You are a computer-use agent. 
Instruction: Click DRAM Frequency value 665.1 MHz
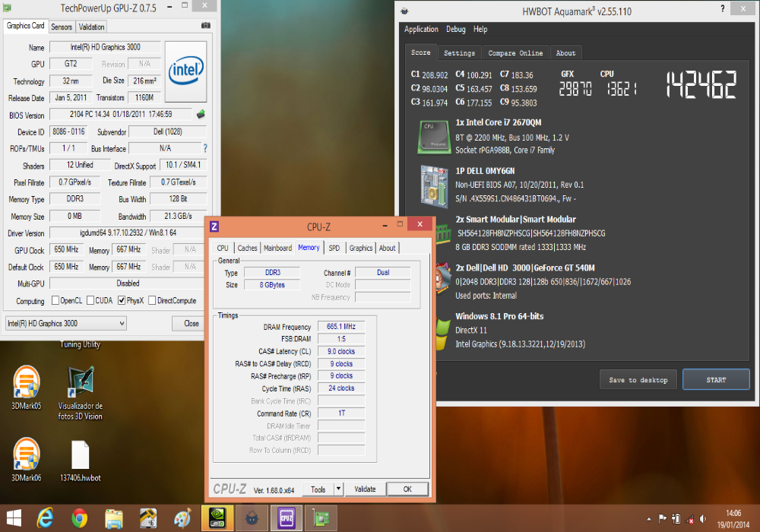[x=341, y=327]
